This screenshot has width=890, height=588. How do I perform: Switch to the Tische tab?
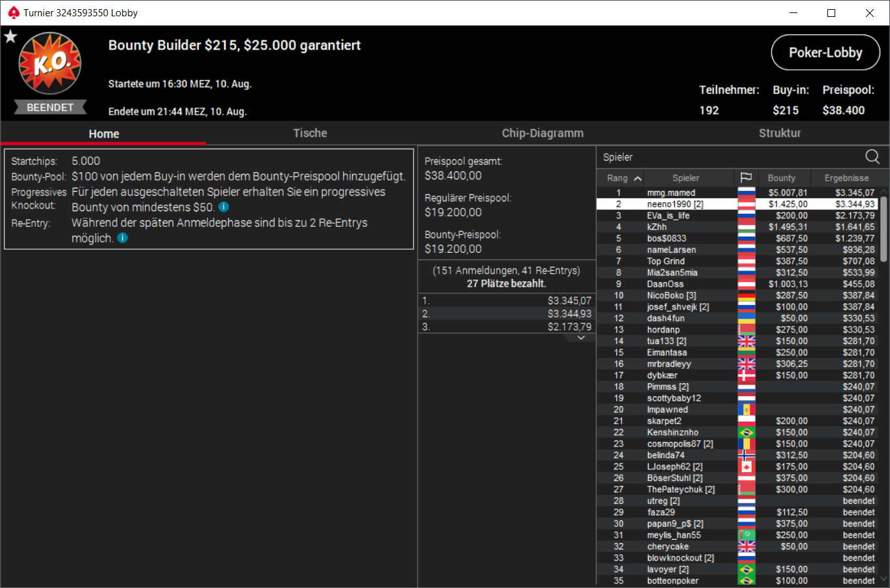coord(310,133)
